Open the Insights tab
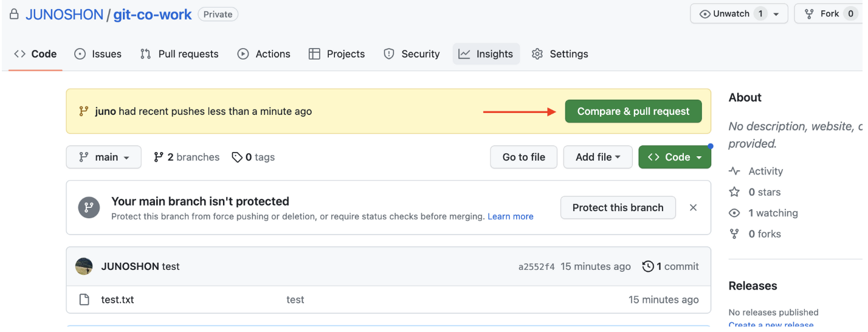868x332 pixels. point(486,54)
